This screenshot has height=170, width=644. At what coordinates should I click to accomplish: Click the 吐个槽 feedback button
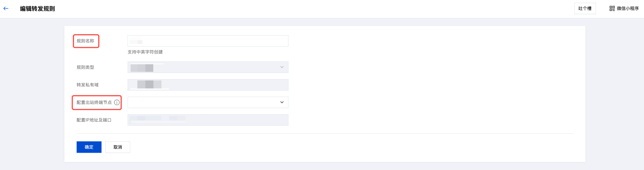click(585, 8)
